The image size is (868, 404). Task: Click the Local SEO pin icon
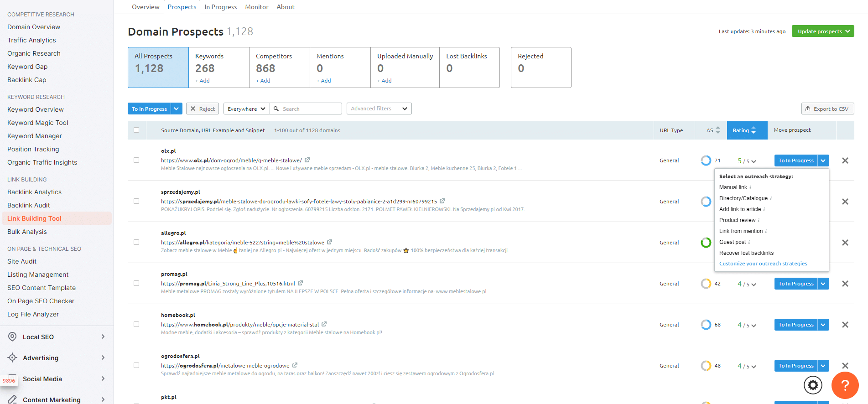click(x=13, y=337)
